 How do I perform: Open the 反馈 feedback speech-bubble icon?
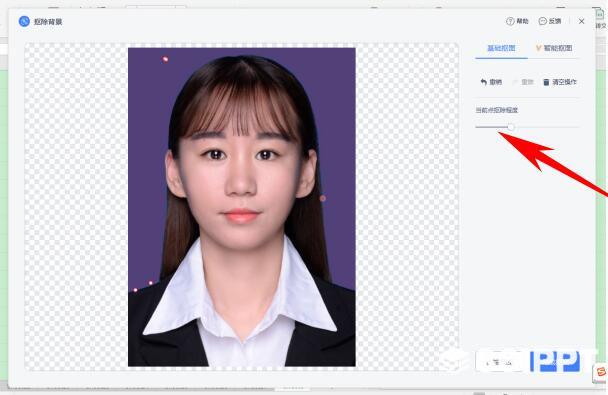(x=542, y=21)
